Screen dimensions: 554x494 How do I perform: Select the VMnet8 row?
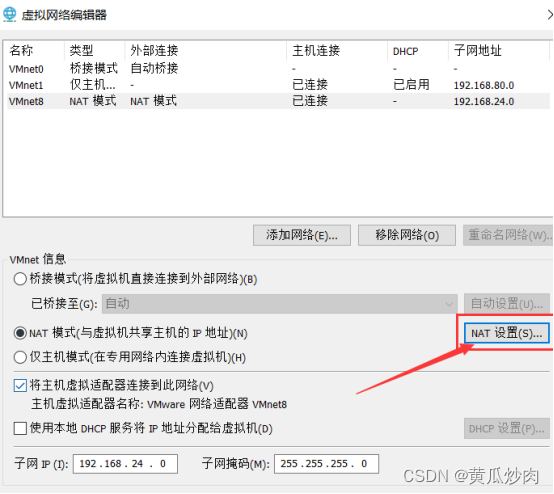(278, 101)
